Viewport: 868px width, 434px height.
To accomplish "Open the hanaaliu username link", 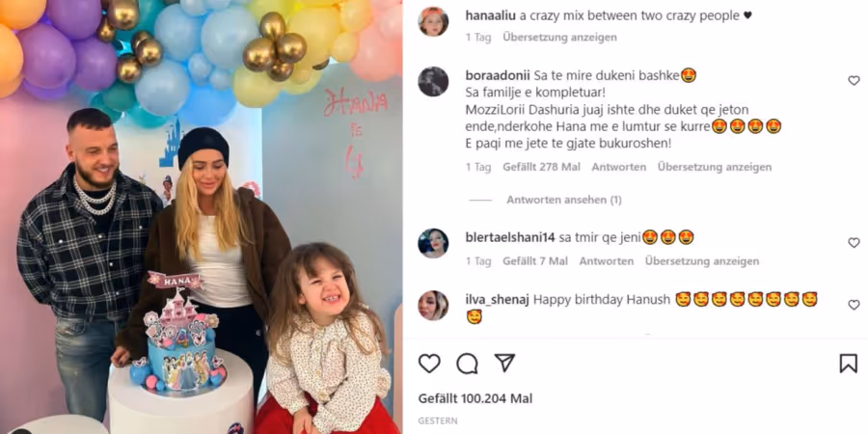I will click(491, 16).
